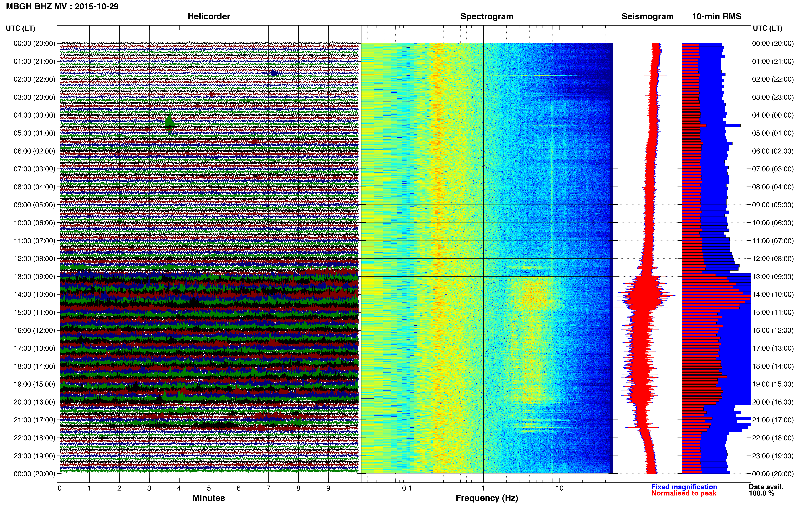The image size is (812, 508).
Task: Click the left '06:00 (02:00)' time label
Action: coord(34,151)
